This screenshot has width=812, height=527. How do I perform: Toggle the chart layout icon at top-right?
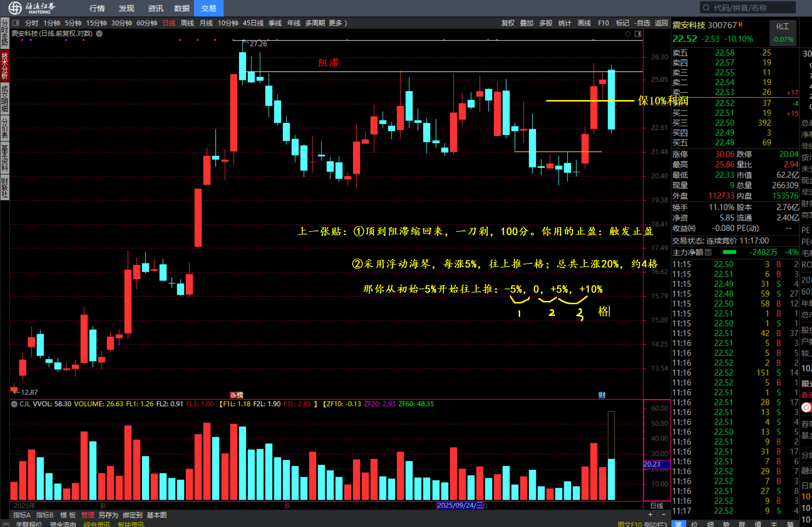pyautogui.click(x=638, y=34)
